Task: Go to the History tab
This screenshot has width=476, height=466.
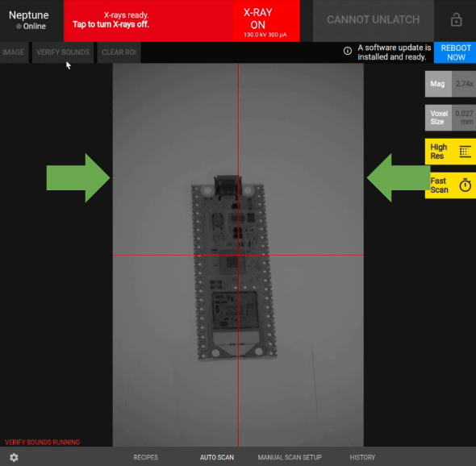Action: (x=362, y=457)
